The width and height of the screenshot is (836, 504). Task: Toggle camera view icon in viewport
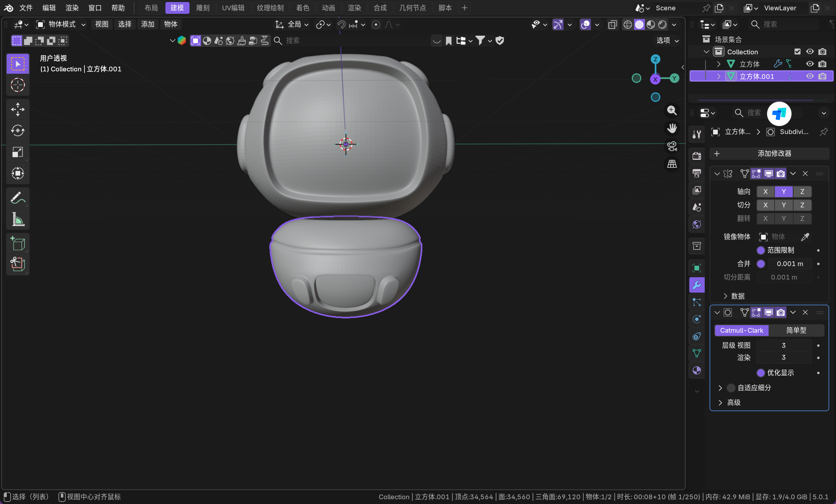click(672, 146)
